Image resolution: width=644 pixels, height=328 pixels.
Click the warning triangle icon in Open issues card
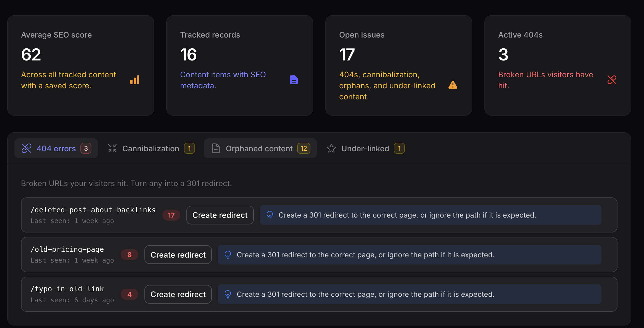(453, 85)
